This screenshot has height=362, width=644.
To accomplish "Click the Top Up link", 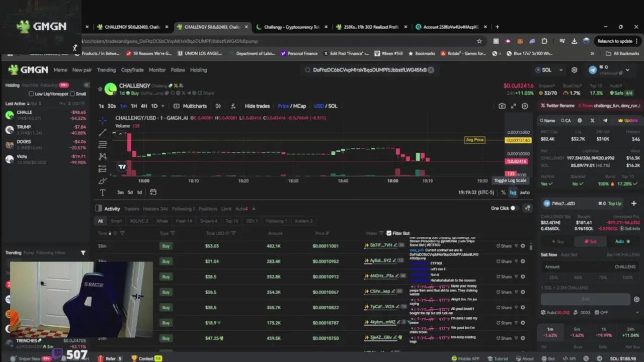I will 614,204.
